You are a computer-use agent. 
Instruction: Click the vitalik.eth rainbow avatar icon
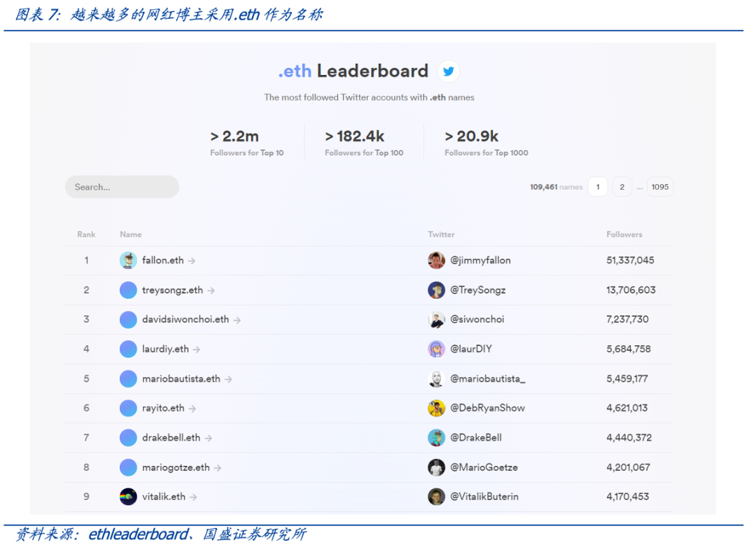pos(128,497)
